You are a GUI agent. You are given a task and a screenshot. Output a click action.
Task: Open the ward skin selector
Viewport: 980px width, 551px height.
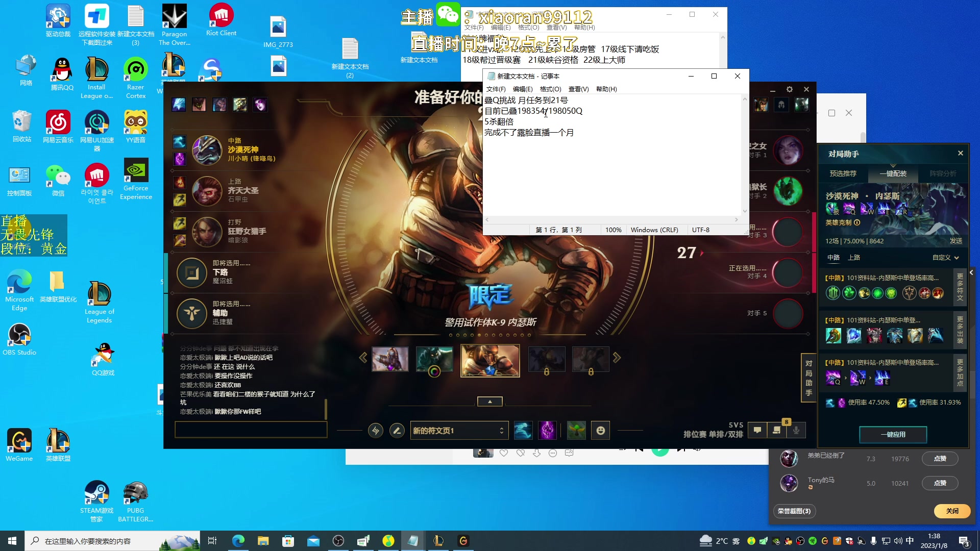[x=576, y=431]
